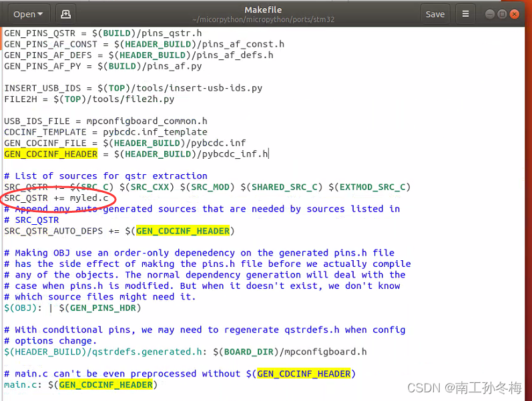Click the comment 'List of sources for qstr extraction'
The width and height of the screenshot is (532, 401).
coord(106,176)
